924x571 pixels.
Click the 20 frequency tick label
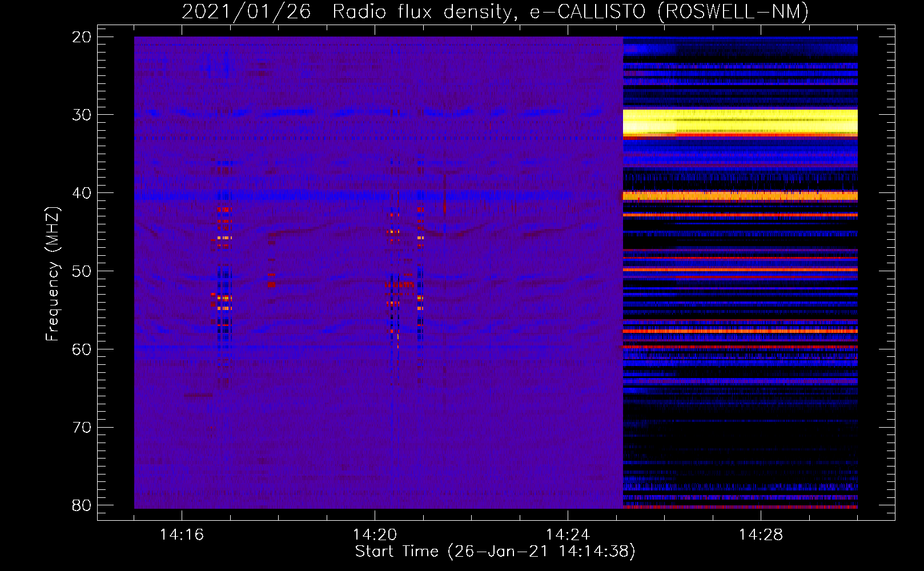coord(82,37)
